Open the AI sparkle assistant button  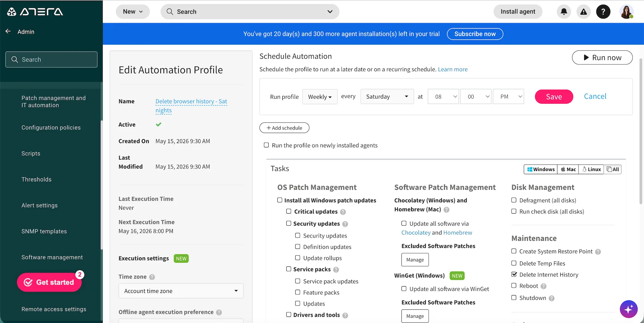[x=629, y=309]
